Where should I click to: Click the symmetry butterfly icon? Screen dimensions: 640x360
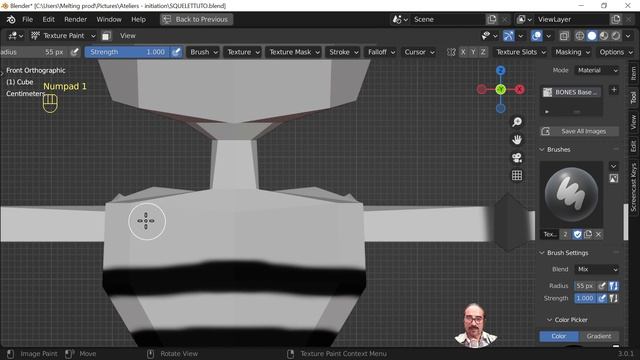point(451,52)
